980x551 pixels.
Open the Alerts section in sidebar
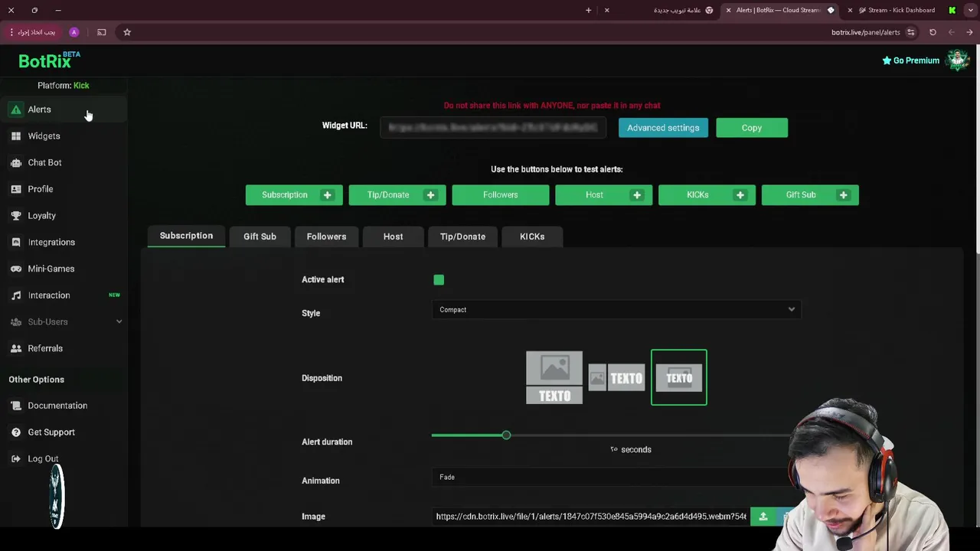pyautogui.click(x=39, y=109)
